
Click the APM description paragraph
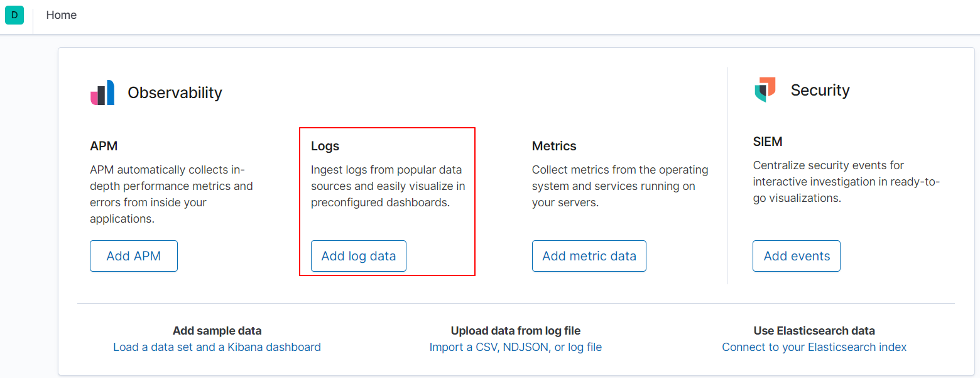point(171,194)
